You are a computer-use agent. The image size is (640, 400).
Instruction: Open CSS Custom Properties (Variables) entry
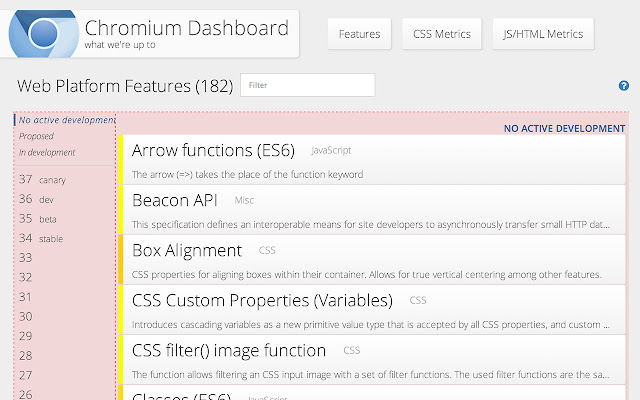pyautogui.click(x=263, y=300)
